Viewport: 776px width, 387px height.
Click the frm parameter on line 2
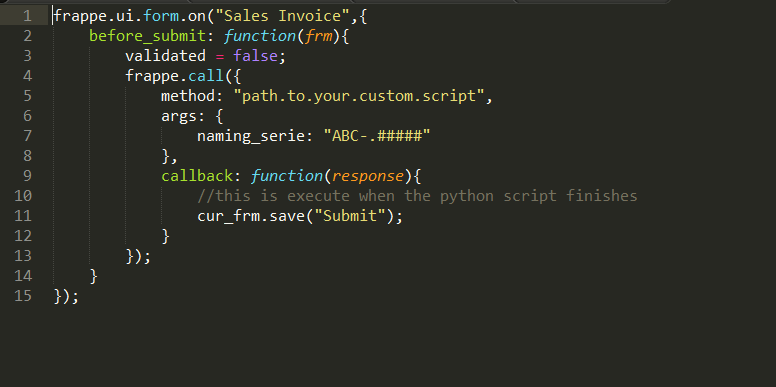click(x=318, y=36)
